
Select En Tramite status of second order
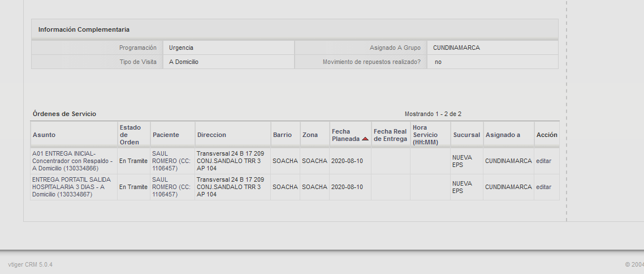[x=133, y=187]
